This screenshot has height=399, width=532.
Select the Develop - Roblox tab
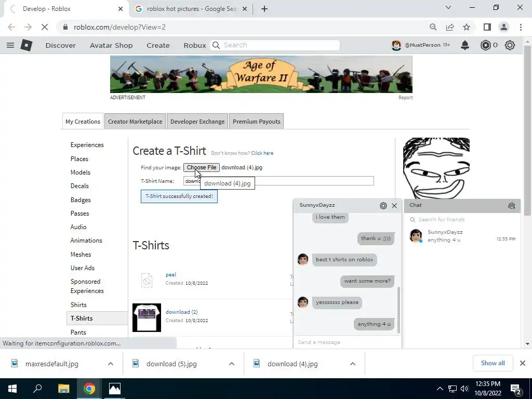click(x=66, y=9)
